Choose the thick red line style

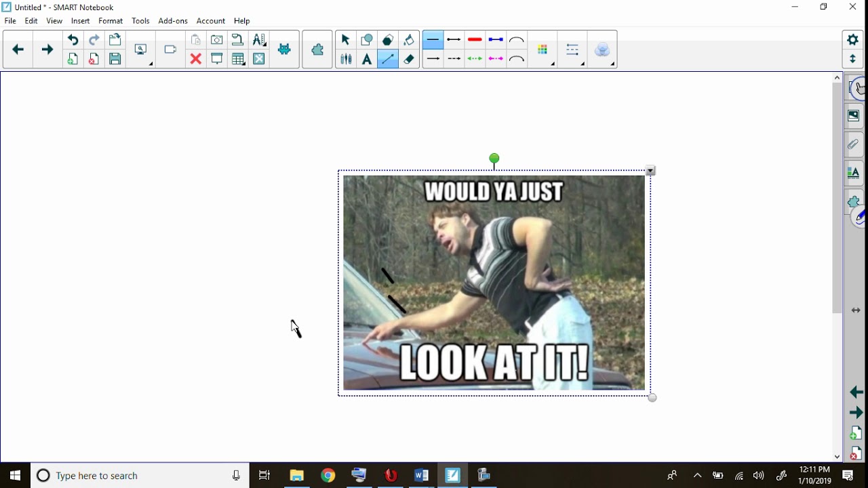[475, 40]
